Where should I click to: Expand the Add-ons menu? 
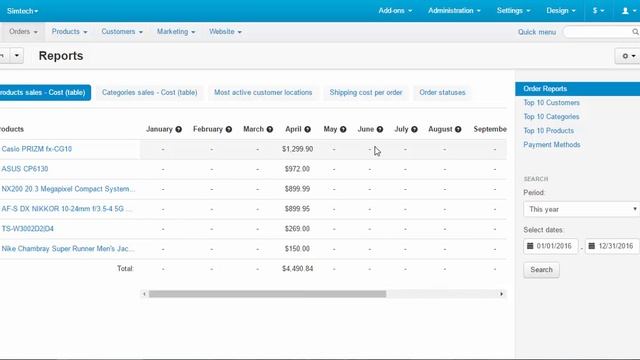pos(395,11)
